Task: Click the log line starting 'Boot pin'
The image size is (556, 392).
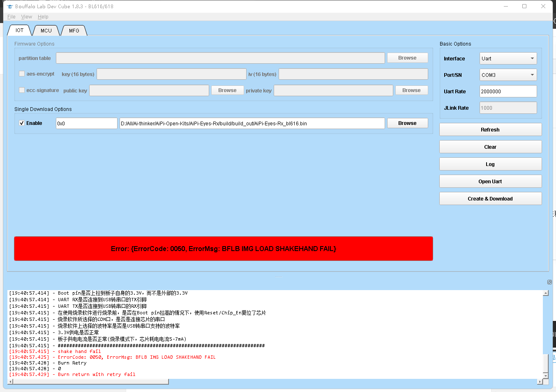Action: 98,293
